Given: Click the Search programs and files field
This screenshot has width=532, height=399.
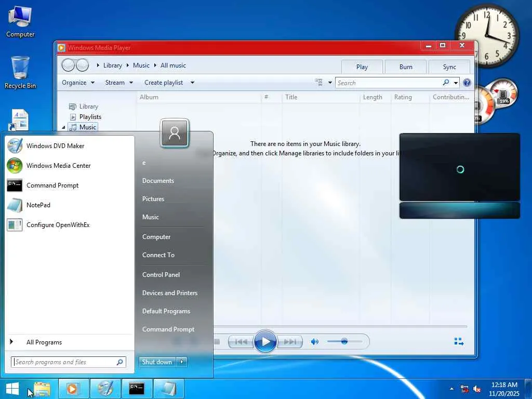Looking at the screenshot, I should (x=69, y=362).
